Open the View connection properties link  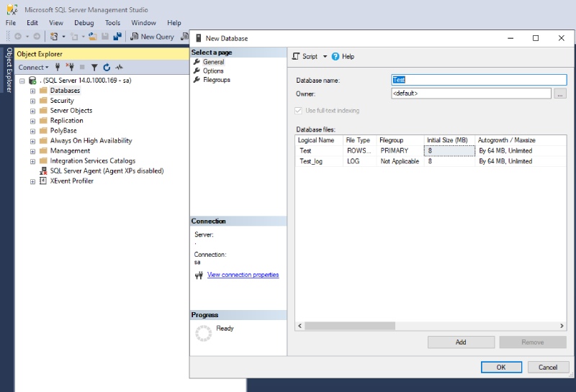point(243,275)
